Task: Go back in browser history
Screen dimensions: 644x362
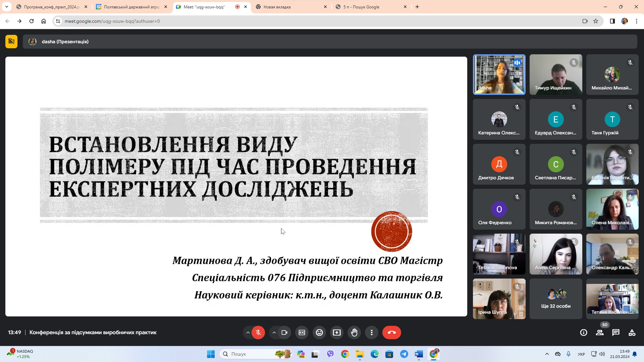Action: pos(7,21)
